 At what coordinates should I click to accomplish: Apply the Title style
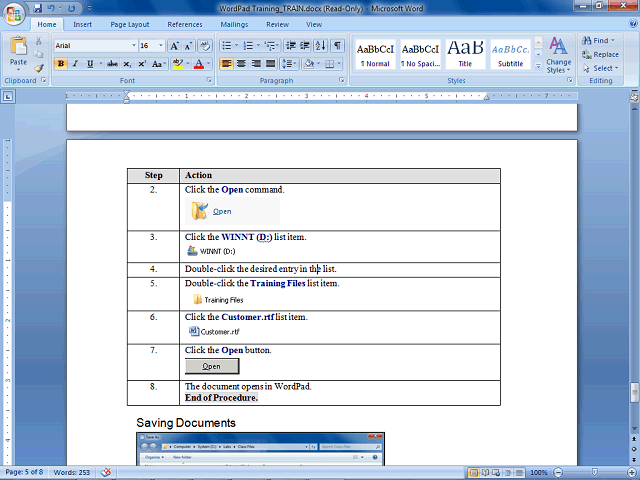click(x=465, y=55)
